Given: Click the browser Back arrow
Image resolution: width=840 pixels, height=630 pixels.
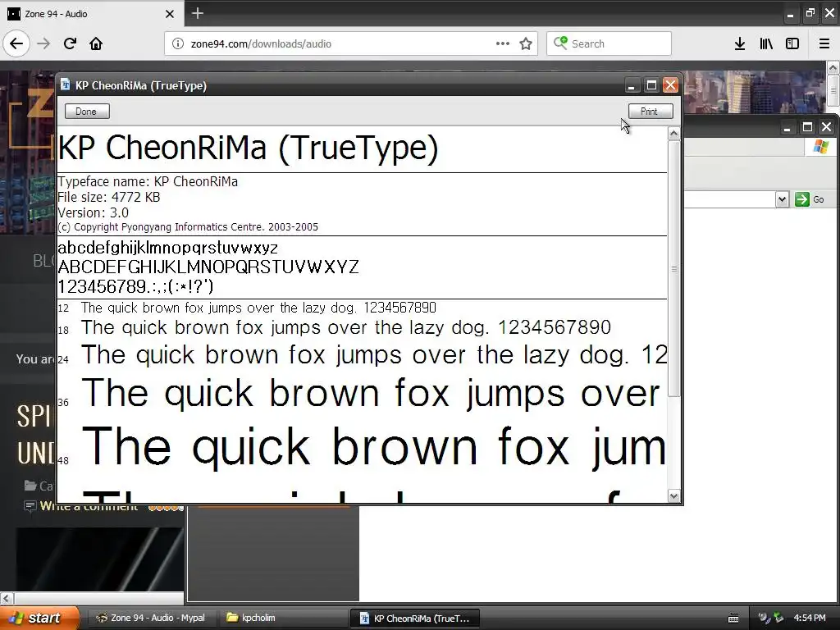Looking at the screenshot, I should 16,43.
